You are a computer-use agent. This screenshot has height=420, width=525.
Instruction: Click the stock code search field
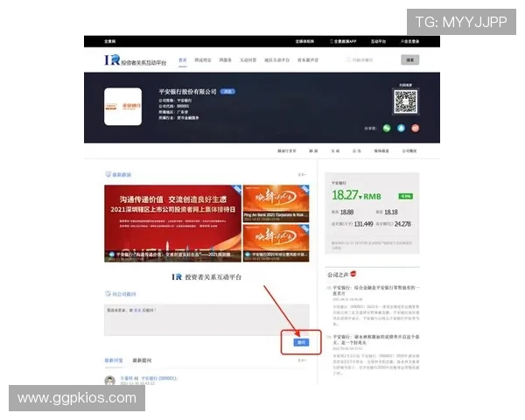371,60
